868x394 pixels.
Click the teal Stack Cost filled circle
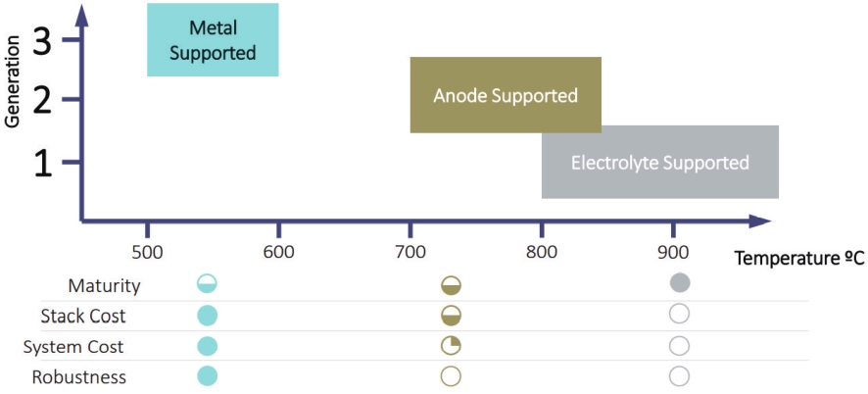click(x=207, y=316)
